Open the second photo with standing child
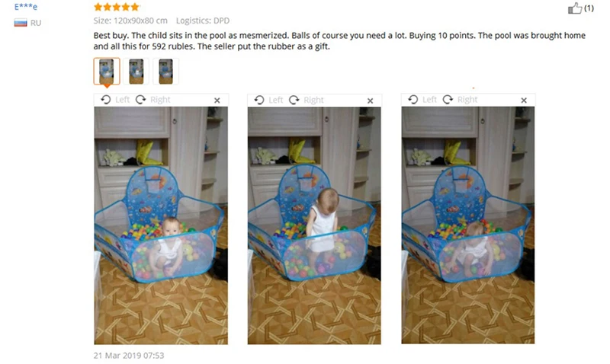The image size is (610, 364). tap(314, 225)
